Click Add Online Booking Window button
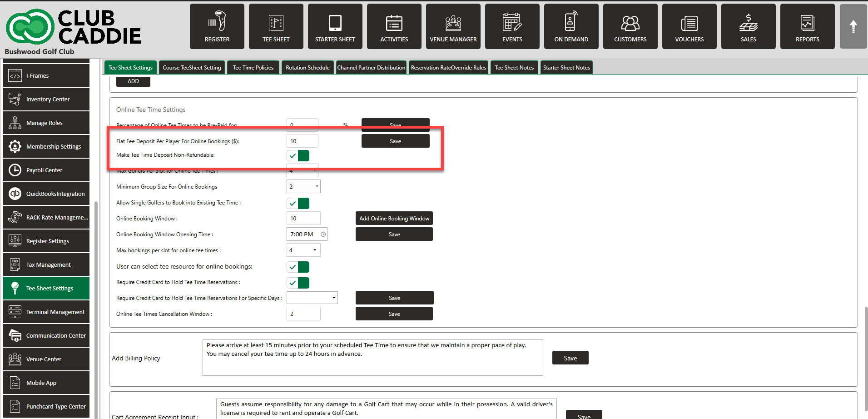The width and height of the screenshot is (868, 419). [394, 218]
